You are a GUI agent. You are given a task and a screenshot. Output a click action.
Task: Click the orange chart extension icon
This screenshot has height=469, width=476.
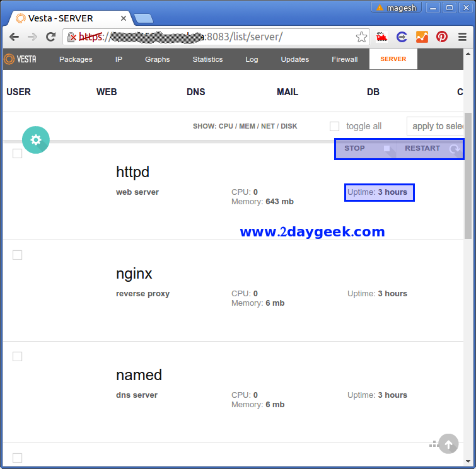(422, 37)
